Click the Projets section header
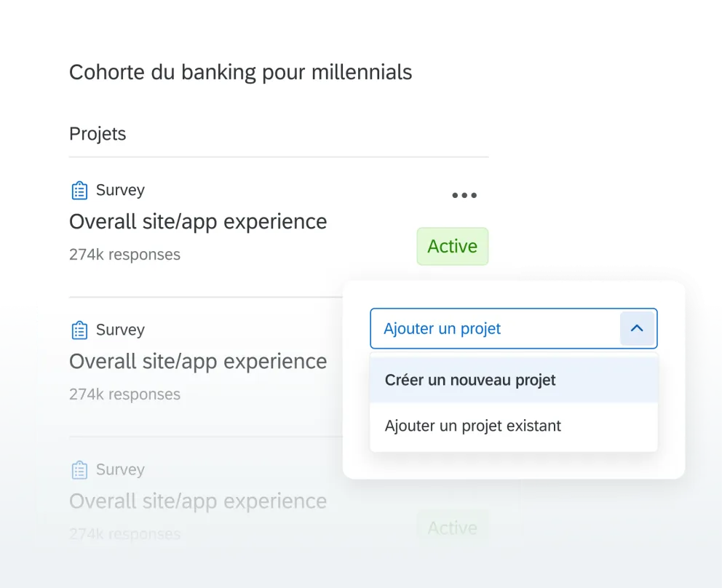The height and width of the screenshot is (588, 722). point(98,133)
